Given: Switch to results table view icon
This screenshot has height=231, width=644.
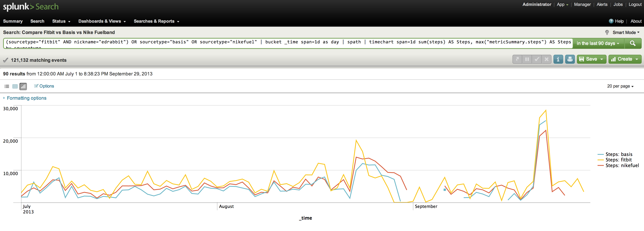Looking at the screenshot, I should click(15, 86).
